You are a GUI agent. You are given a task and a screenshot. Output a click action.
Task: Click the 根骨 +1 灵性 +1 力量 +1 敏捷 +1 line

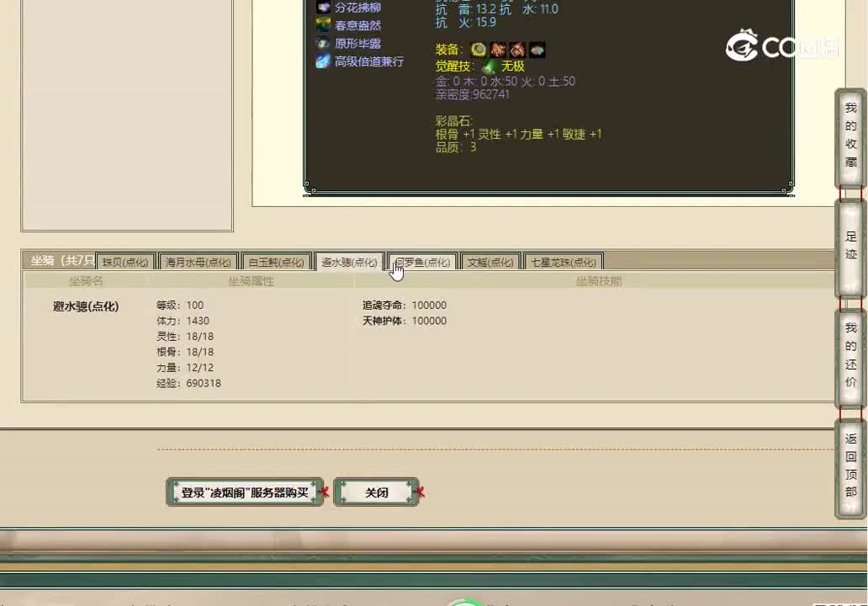519,134
